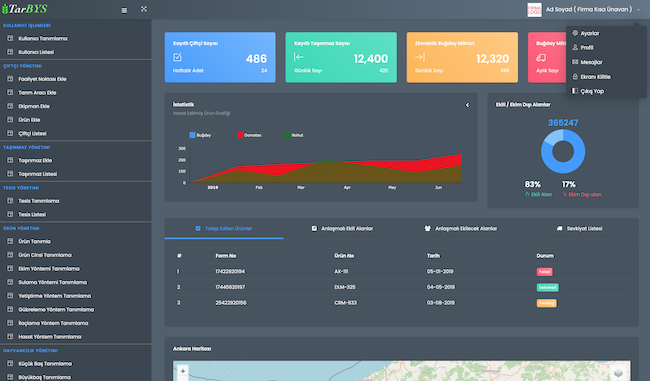This screenshot has height=381, width=650.
Task: Click the icon beside Hasat Yöntem Tanımlama
Action: tap(10, 337)
